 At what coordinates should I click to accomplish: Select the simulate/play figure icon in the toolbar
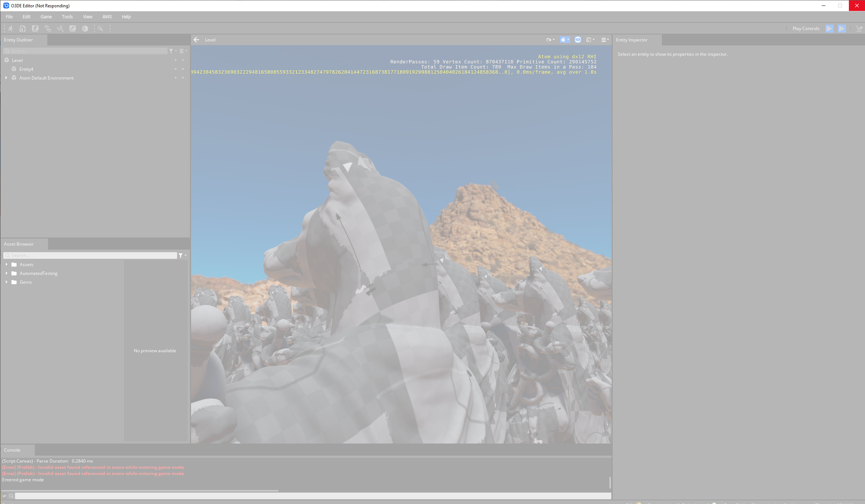10,29
